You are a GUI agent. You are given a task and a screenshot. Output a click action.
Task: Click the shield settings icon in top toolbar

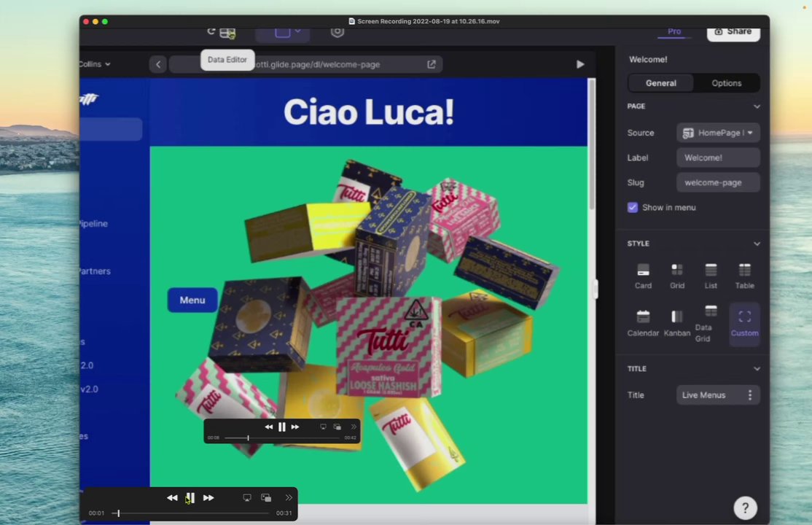pos(337,32)
